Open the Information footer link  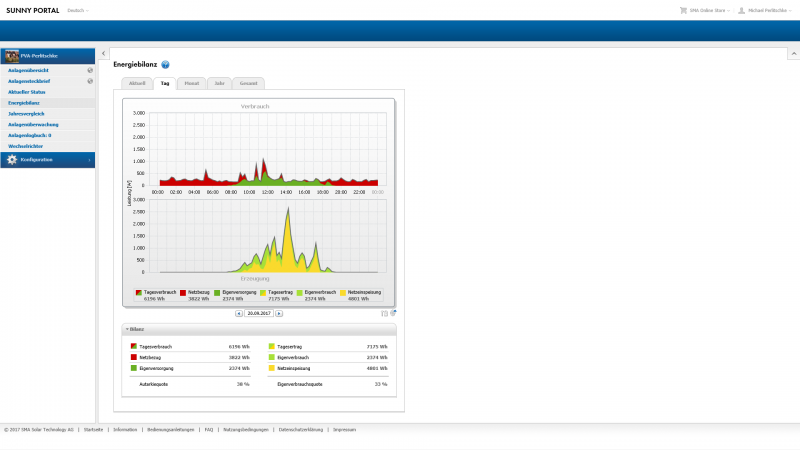tap(125, 430)
